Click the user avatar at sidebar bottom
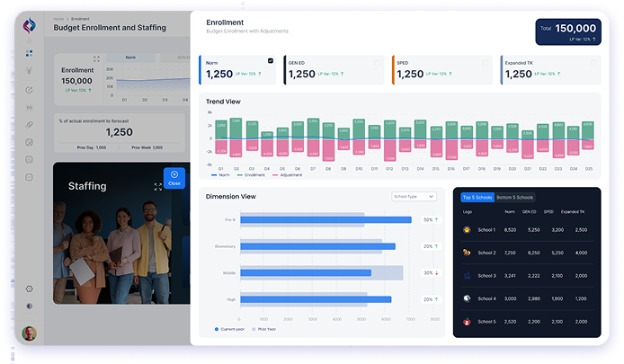The height and width of the screenshot is (364, 624). click(x=29, y=333)
